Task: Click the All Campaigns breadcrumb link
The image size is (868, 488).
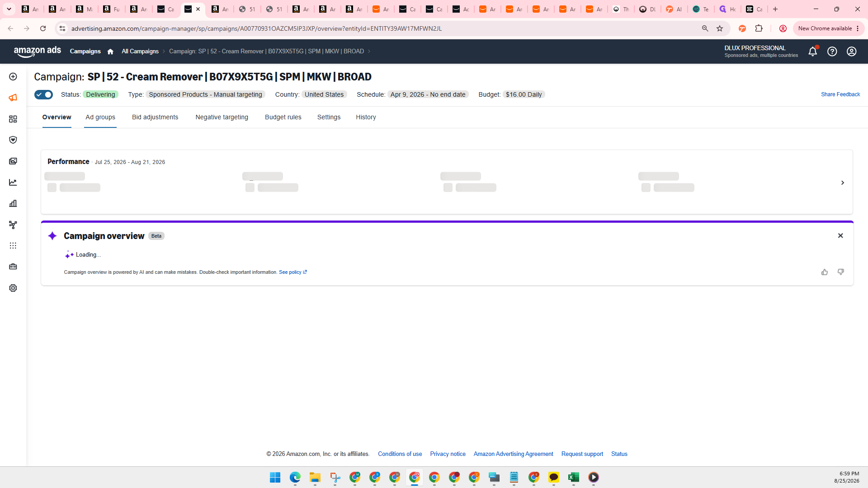Action: click(x=140, y=52)
